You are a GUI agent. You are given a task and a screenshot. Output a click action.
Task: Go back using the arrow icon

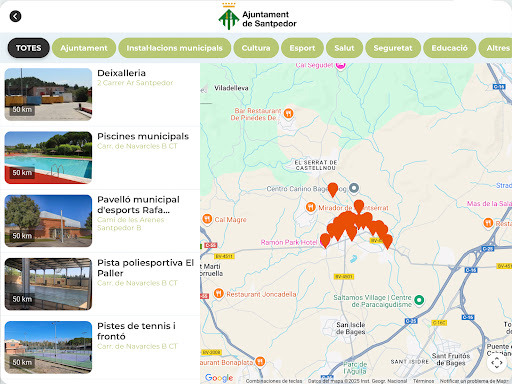[15, 16]
